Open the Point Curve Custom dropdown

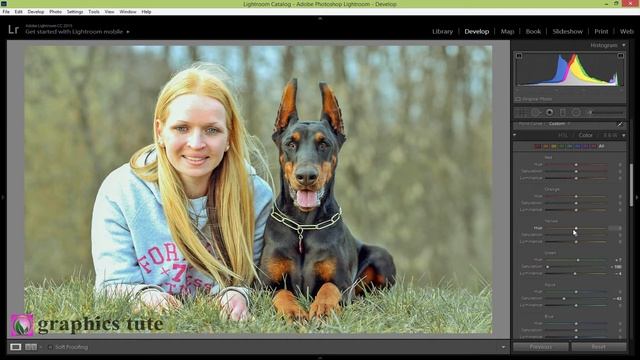[x=559, y=124]
